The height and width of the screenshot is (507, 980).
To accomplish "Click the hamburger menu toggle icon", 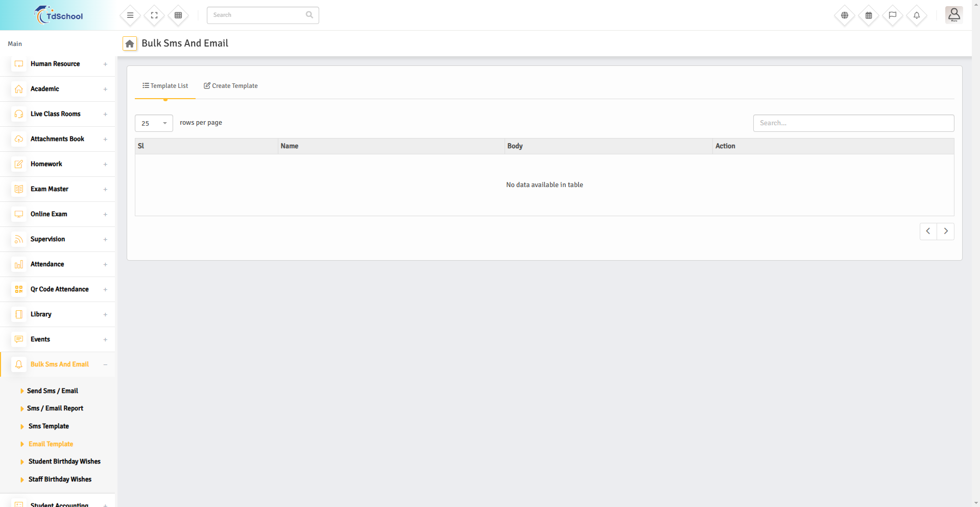I will (130, 15).
